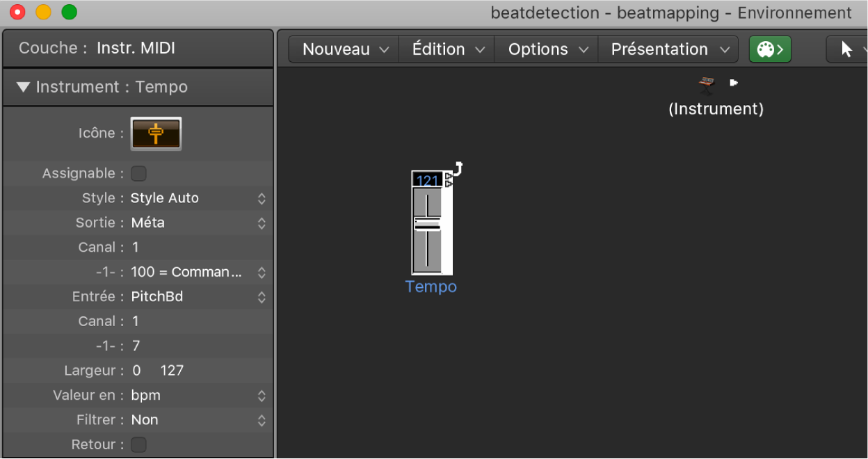
Task: Open the Sortie Méta dropdown
Action: 198,223
